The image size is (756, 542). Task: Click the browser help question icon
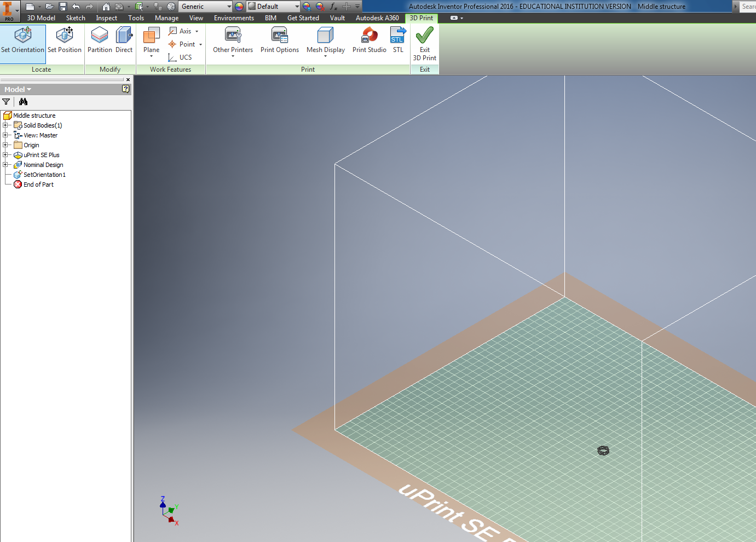tap(126, 89)
